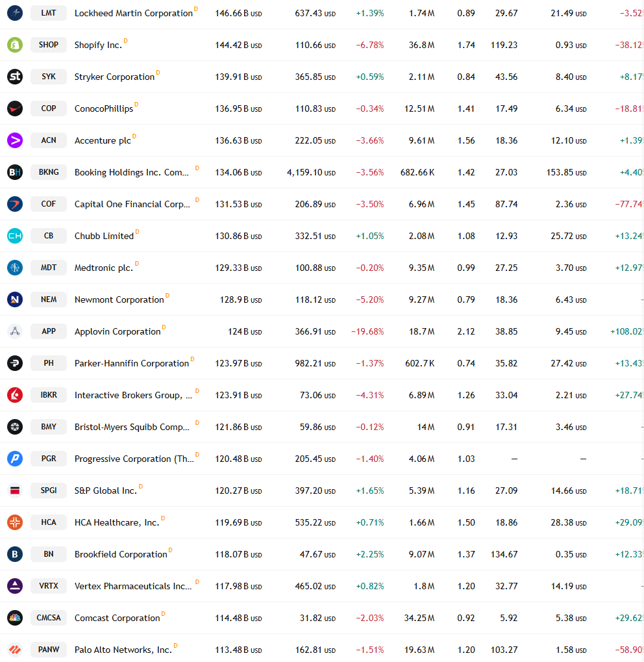The image size is (644, 662).
Task: Click the Bristol-Myers Squibb logo icon
Action: point(15,427)
